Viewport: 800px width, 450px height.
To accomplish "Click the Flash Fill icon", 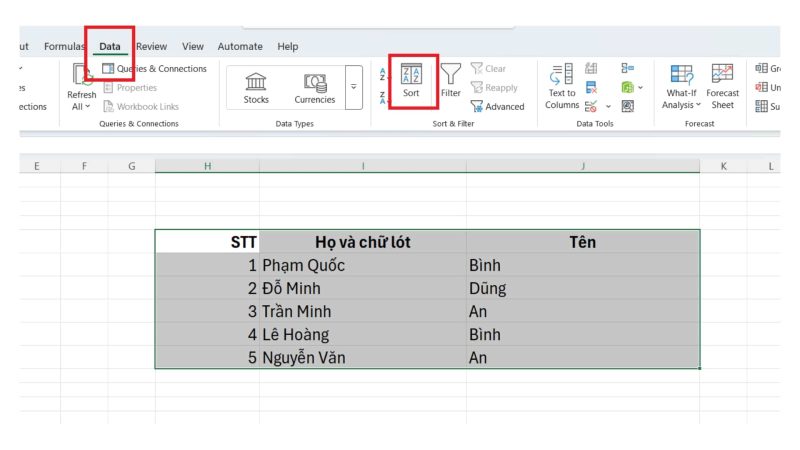I will coord(591,68).
